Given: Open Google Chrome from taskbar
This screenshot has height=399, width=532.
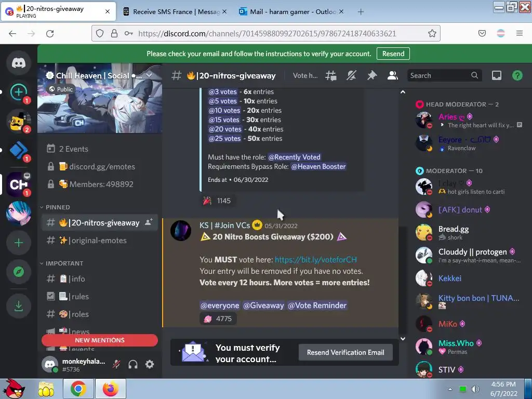Looking at the screenshot, I should [x=78, y=389].
